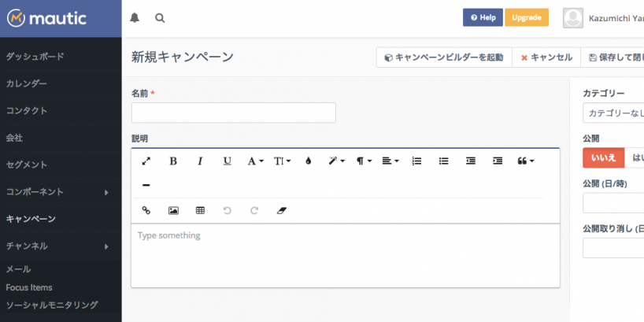
Task: Expand editor to fullscreen mode
Action: tap(146, 161)
